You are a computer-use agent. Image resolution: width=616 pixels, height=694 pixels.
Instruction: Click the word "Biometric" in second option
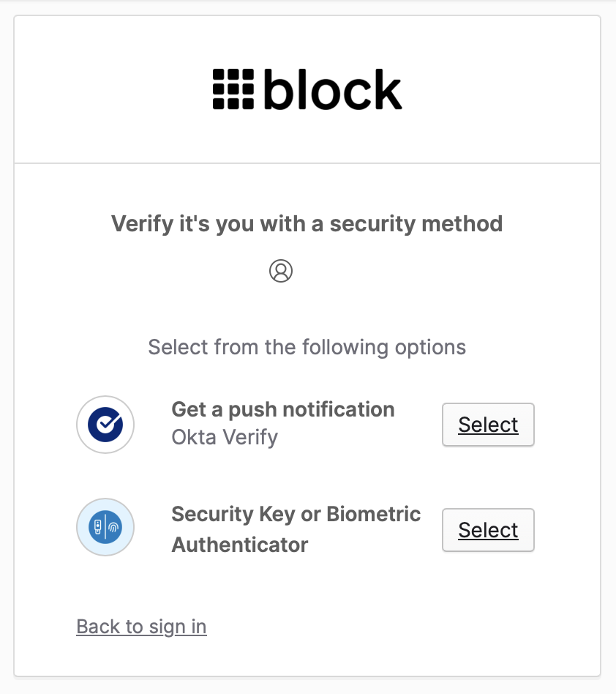[374, 514]
